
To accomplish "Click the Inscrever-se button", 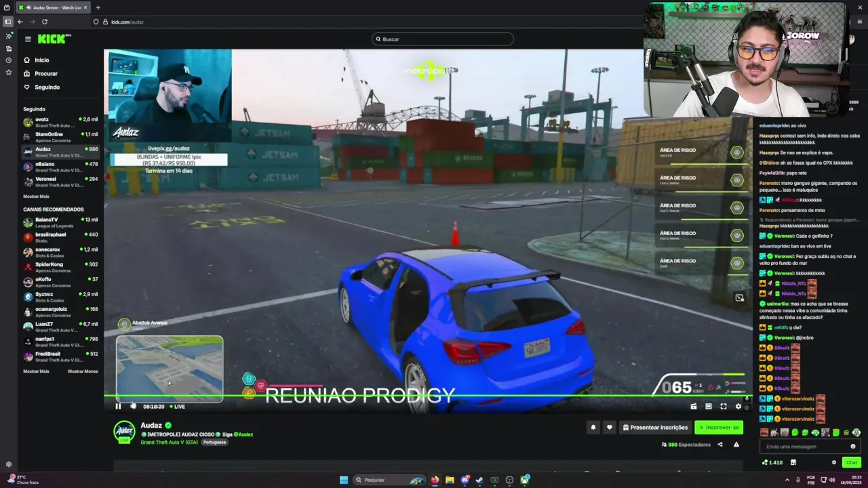I will 719,428.
